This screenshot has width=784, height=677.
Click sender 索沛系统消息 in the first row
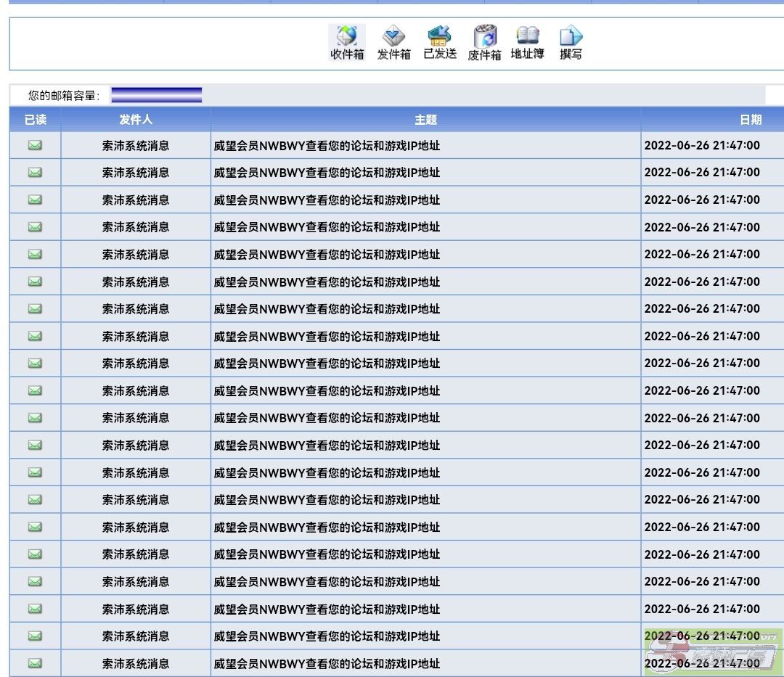136,146
